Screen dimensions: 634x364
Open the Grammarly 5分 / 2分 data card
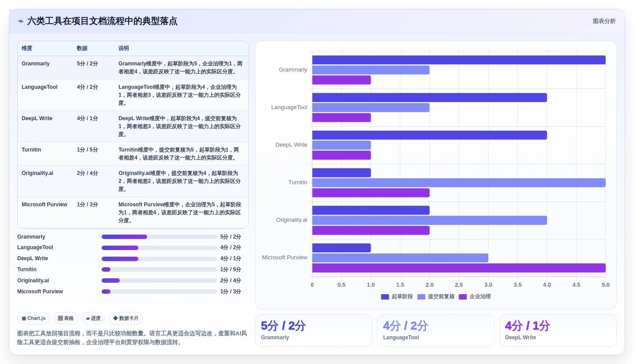pyautogui.click(x=314, y=330)
